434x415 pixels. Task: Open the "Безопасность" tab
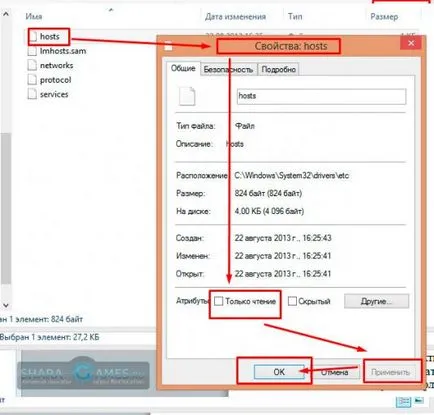(x=228, y=69)
